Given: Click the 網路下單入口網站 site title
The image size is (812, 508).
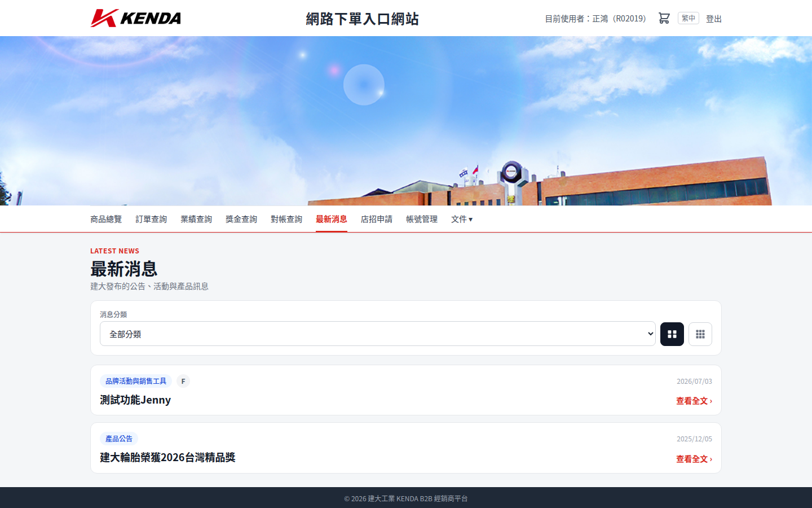Looking at the screenshot, I should point(362,19).
